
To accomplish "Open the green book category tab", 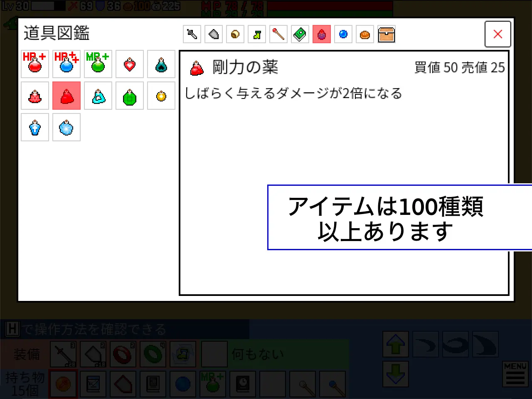I will (300, 34).
